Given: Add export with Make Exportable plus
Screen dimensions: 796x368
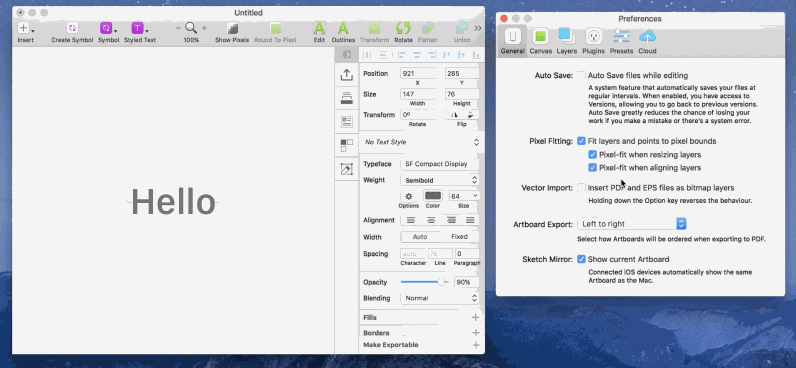Looking at the screenshot, I should [x=476, y=345].
